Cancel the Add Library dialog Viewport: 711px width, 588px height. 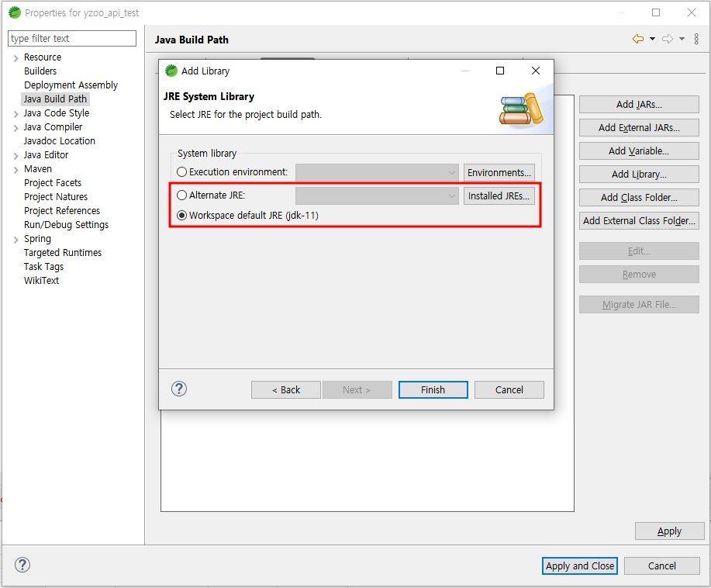(509, 389)
